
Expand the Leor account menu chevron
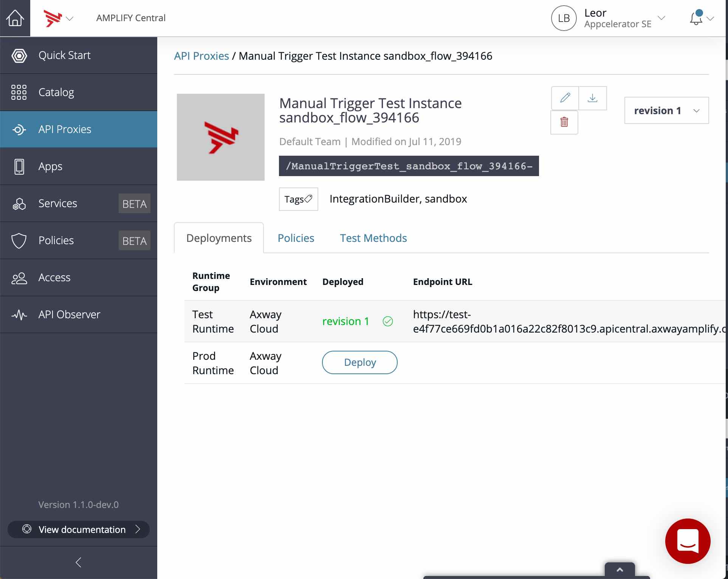click(x=661, y=18)
